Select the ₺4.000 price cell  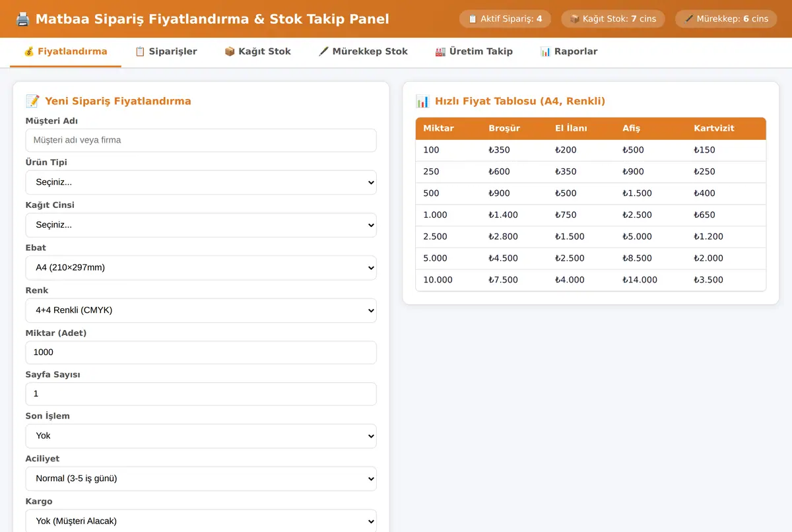point(581,280)
